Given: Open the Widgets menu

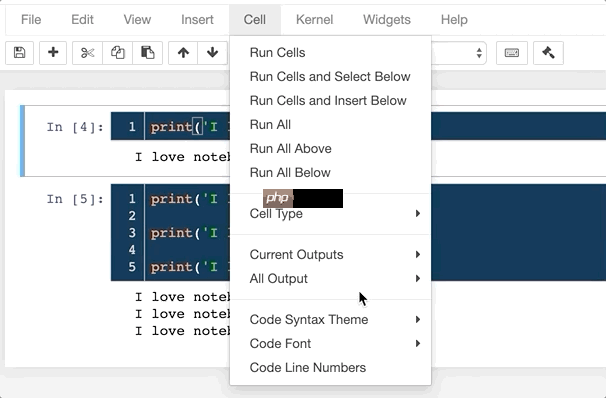Looking at the screenshot, I should [387, 20].
